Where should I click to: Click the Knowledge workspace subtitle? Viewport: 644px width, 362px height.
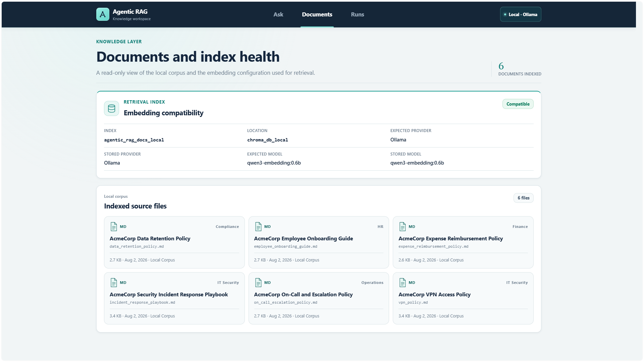click(131, 19)
